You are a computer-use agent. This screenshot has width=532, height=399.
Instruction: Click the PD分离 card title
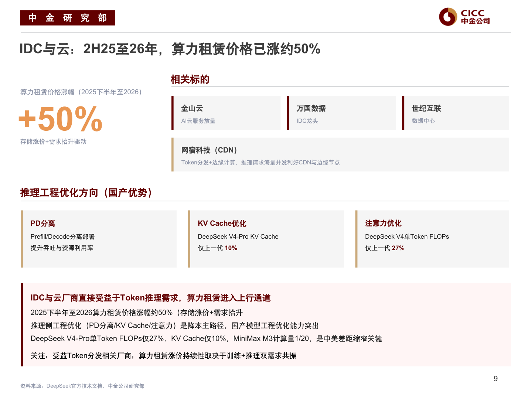[43, 223]
